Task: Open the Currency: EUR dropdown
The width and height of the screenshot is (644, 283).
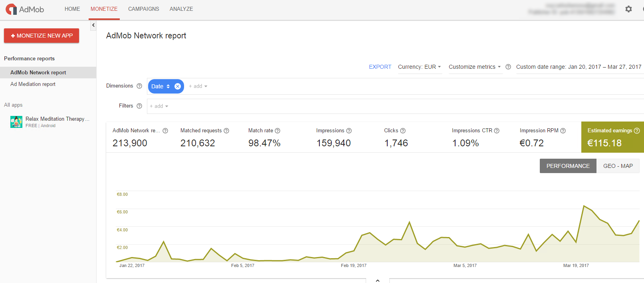Action: click(x=419, y=67)
